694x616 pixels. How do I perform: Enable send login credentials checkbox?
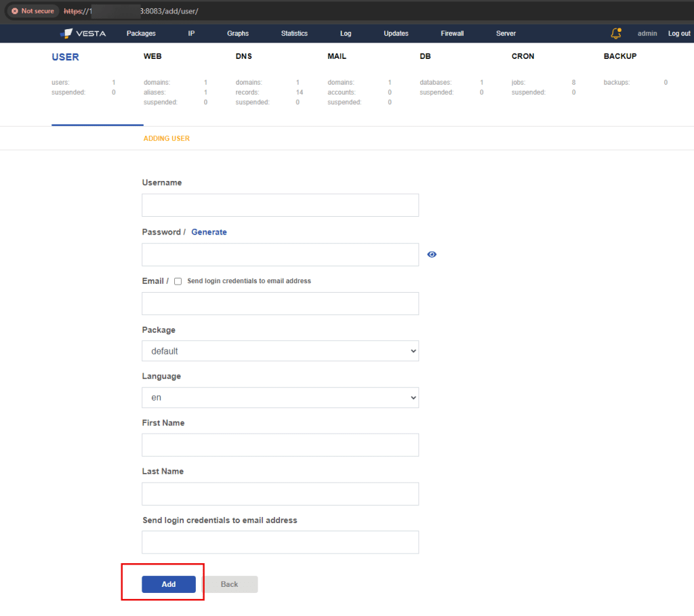pos(178,281)
